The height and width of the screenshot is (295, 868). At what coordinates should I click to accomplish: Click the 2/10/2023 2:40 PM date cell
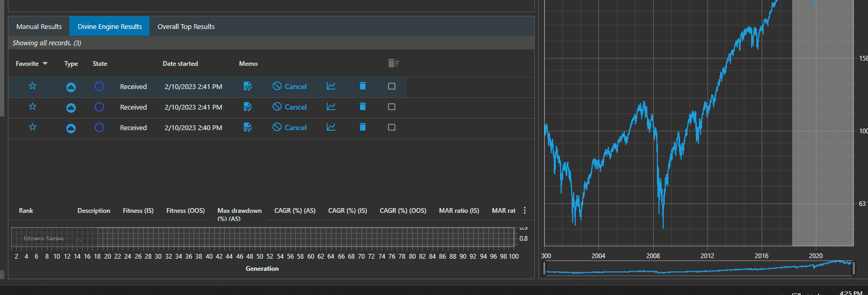(x=193, y=128)
